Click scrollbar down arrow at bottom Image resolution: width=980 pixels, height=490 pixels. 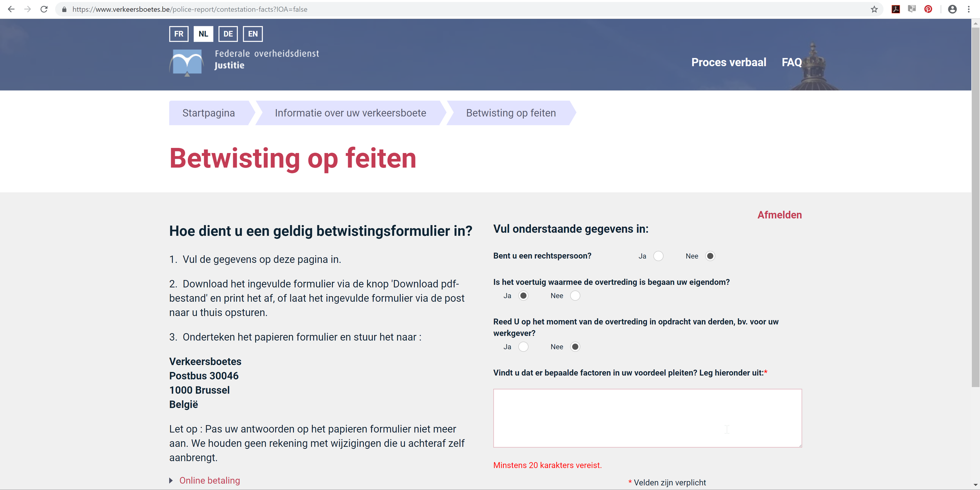tap(975, 485)
